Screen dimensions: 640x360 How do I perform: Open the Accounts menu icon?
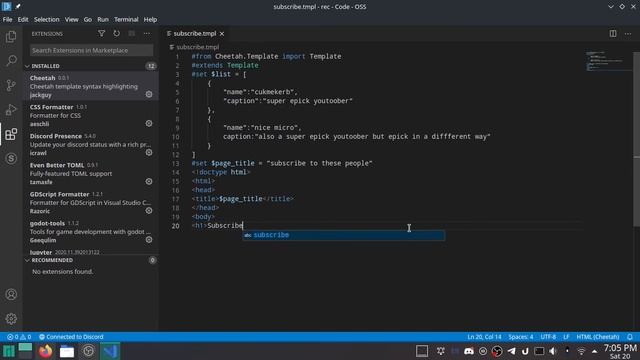point(11,294)
